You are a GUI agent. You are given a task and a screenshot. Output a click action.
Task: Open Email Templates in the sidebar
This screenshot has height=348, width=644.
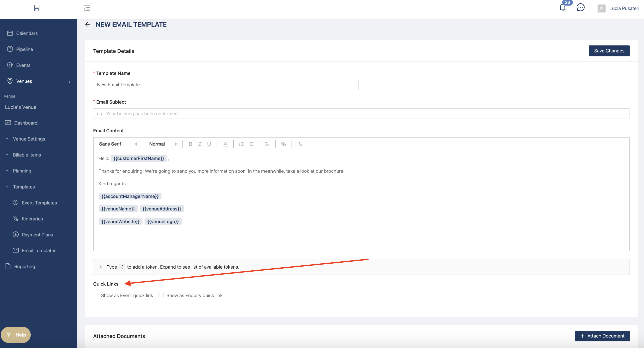[x=39, y=250]
